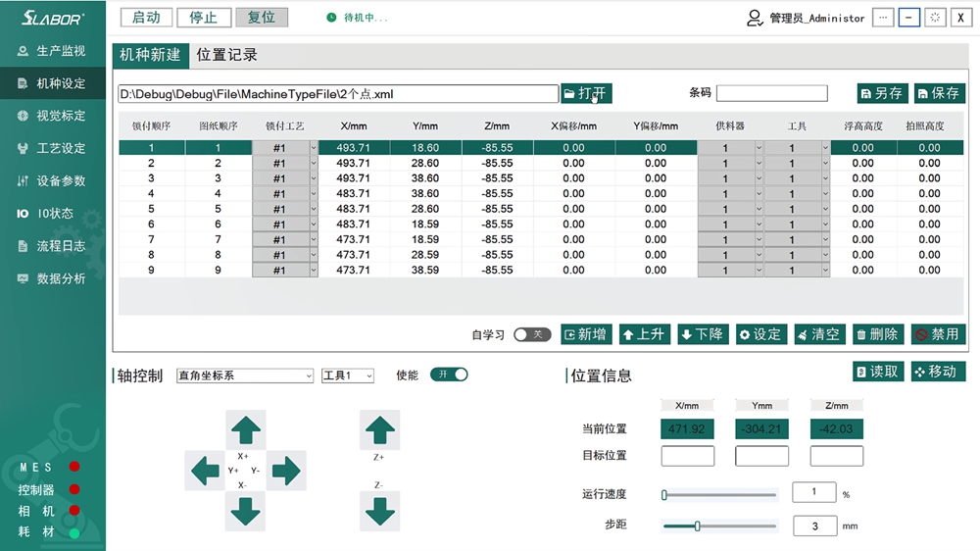Click the 停止 stop button

click(x=204, y=18)
